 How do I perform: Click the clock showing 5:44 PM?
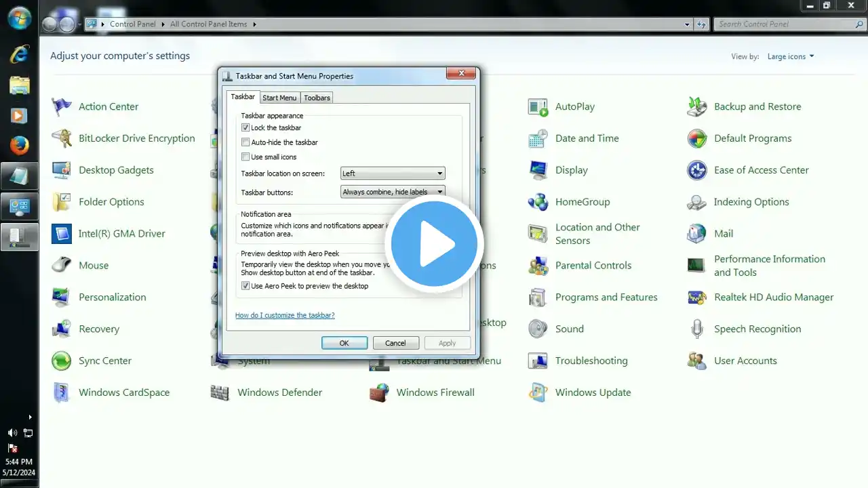click(19, 462)
